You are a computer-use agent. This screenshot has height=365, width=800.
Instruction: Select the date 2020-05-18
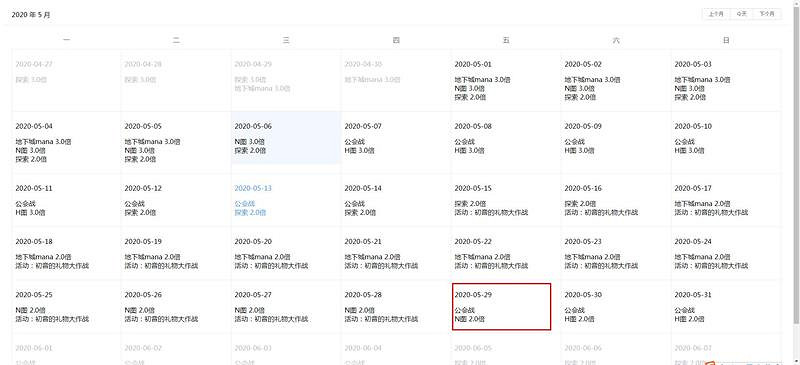[x=34, y=241]
